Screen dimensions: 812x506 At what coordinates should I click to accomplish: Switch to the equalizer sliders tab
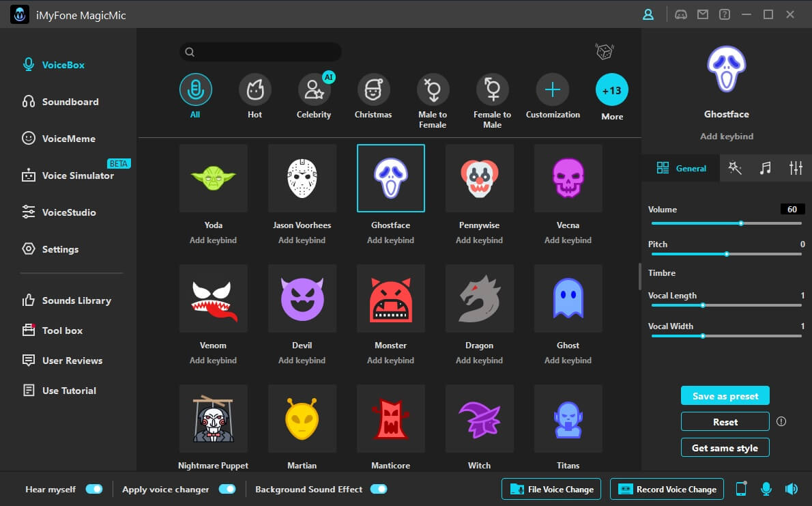[796, 167]
